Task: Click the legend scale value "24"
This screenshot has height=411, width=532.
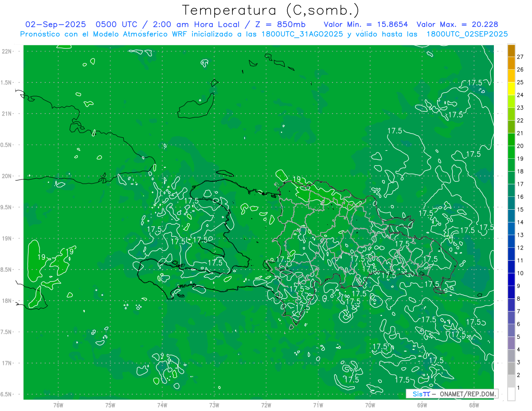Action: click(x=520, y=95)
